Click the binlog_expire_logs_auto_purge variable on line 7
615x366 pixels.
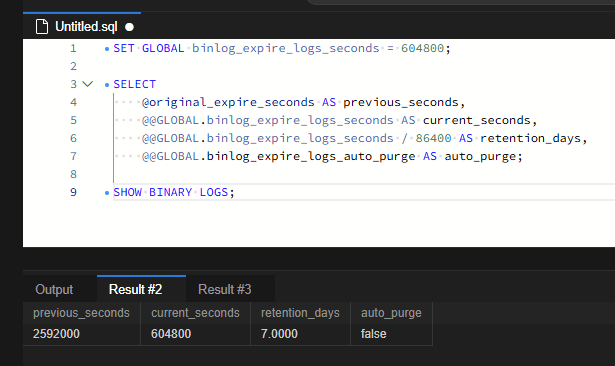(311, 157)
